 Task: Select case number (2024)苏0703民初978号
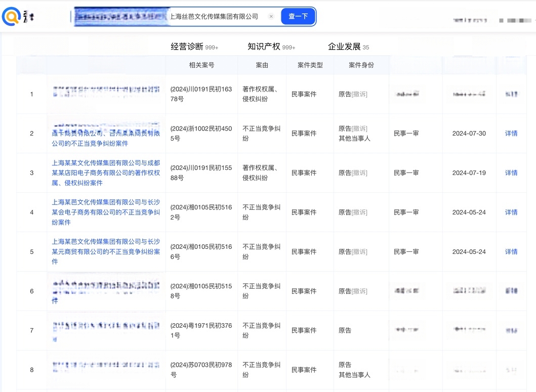pyautogui.click(x=201, y=369)
